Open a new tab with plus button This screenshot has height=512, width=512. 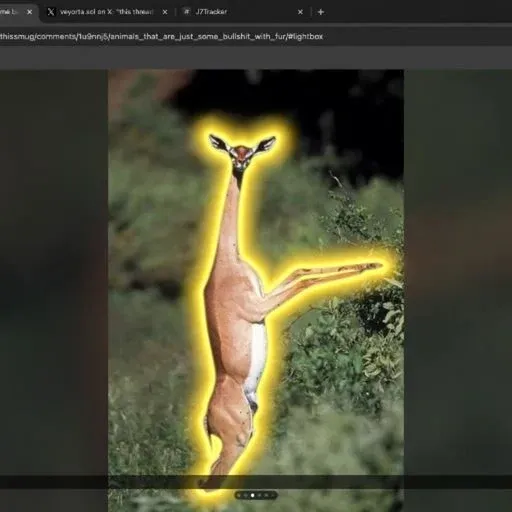(x=321, y=12)
